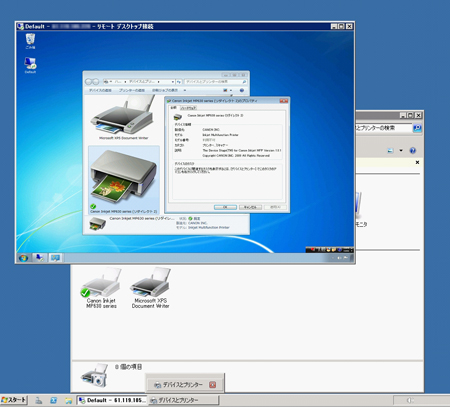The image size is (450, 407).
Task: Open the view options dropdown arrow in the remote toolbar
Action: pyautogui.click(x=231, y=90)
